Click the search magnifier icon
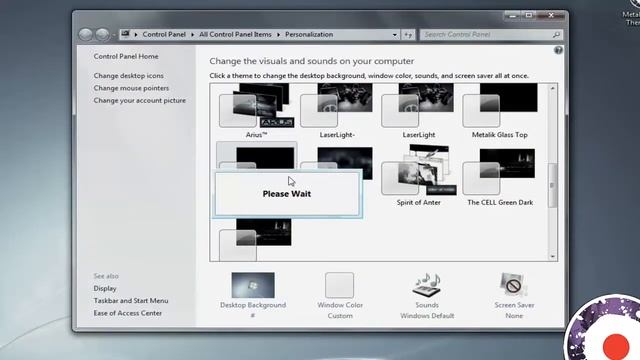This screenshot has width=640, height=360. [556, 35]
